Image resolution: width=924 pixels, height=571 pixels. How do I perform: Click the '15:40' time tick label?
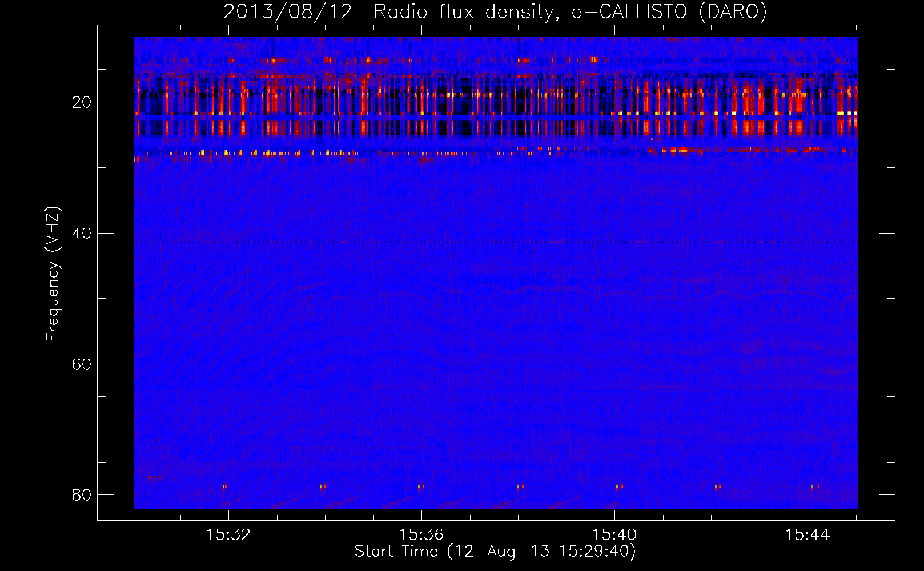pyautogui.click(x=614, y=535)
